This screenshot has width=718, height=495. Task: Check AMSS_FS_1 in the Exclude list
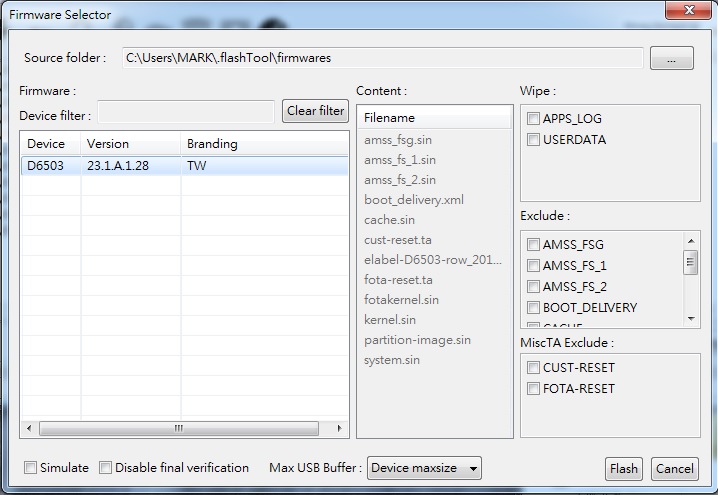(x=533, y=266)
